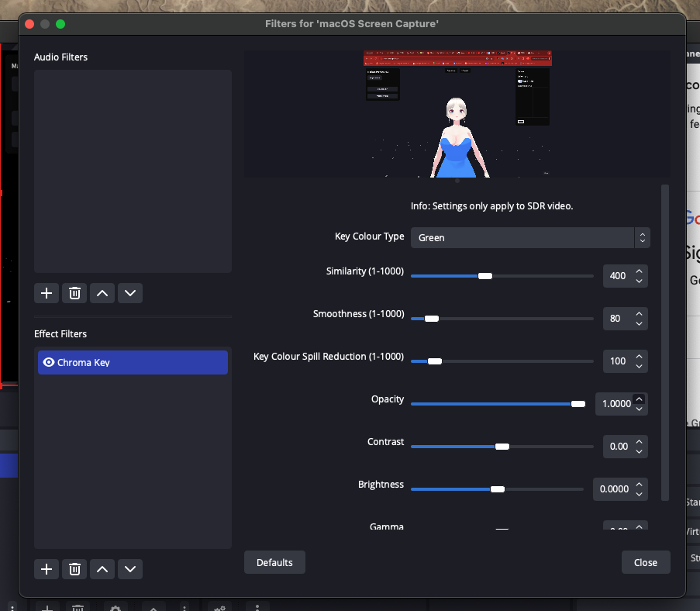Image resolution: width=700 pixels, height=611 pixels.
Task: Close the Filters dialog with Close button
Action: click(x=646, y=562)
